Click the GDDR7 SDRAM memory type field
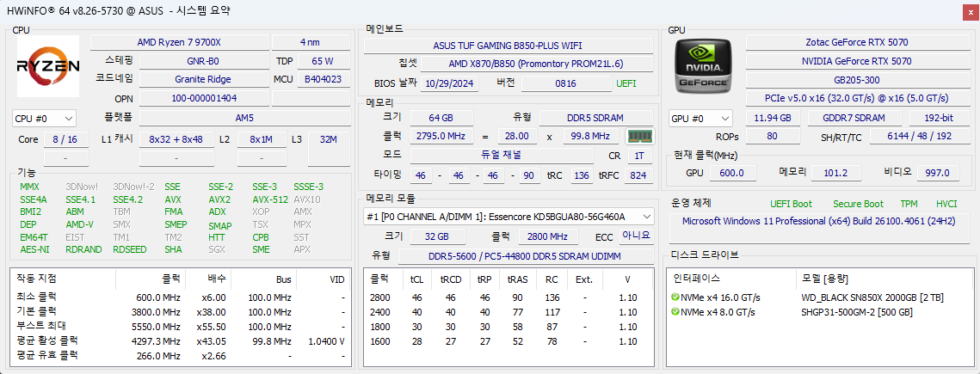The height and width of the screenshot is (374, 980). 854,118
